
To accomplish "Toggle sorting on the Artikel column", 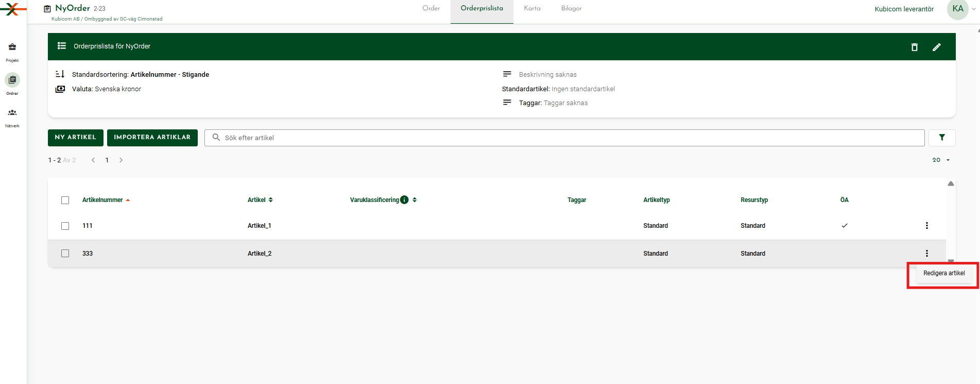I will click(x=270, y=200).
